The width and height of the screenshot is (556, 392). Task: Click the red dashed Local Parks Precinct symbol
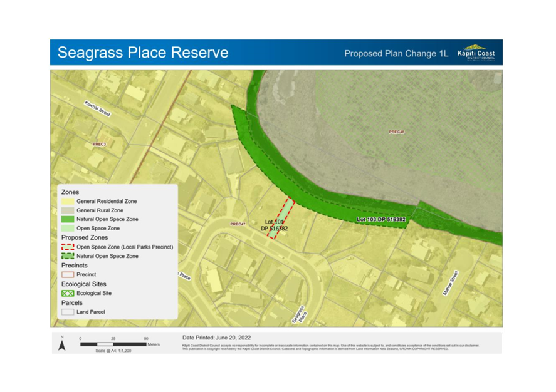click(68, 247)
